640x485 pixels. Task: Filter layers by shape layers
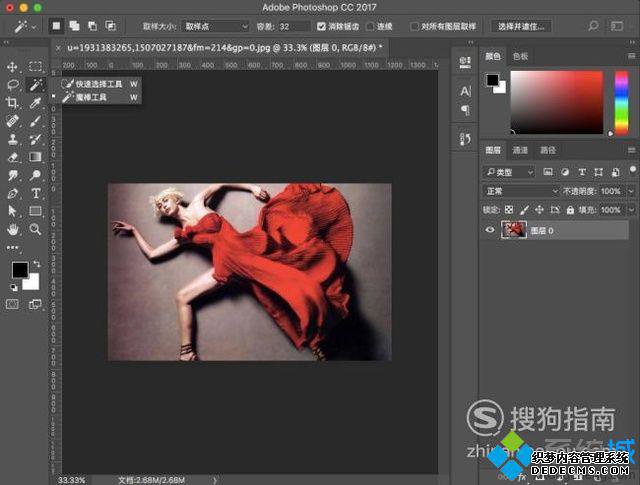[599, 172]
